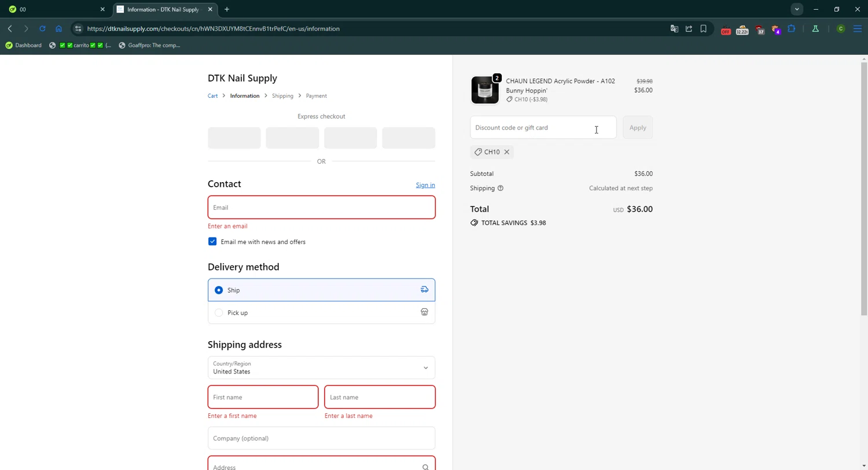Click the acrylic powder product thumbnail
This screenshot has height=470, width=868.
click(x=485, y=90)
